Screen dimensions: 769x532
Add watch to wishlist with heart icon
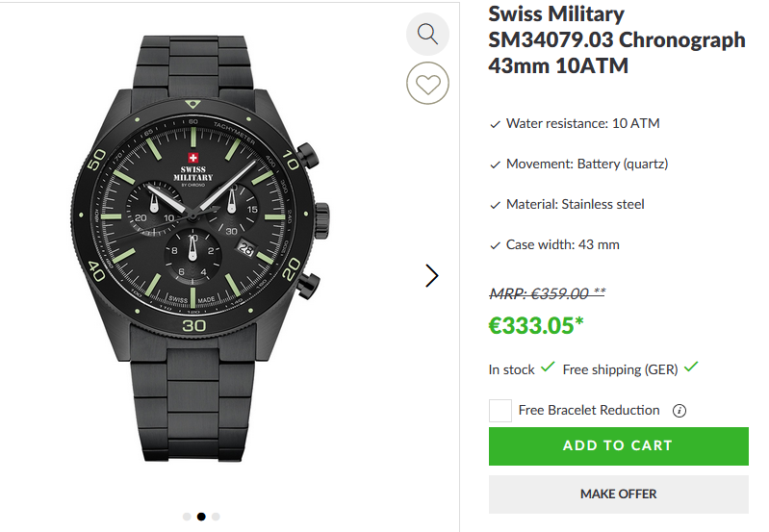(x=428, y=84)
